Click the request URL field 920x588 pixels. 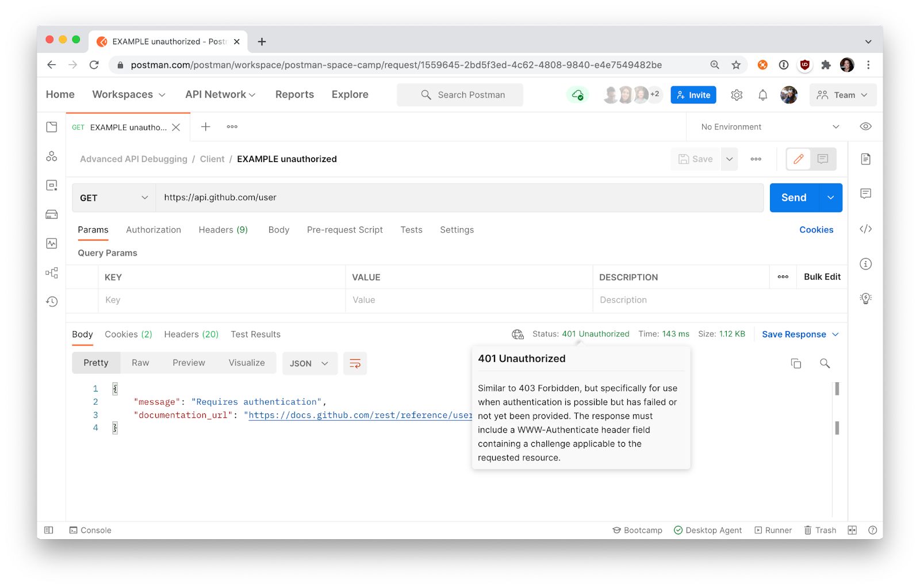459,198
